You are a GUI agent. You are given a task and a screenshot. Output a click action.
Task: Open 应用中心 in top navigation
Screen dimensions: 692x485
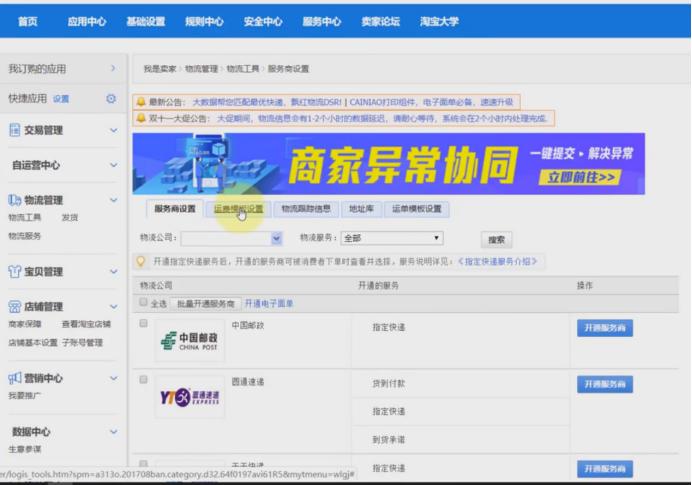pyautogui.click(x=86, y=21)
